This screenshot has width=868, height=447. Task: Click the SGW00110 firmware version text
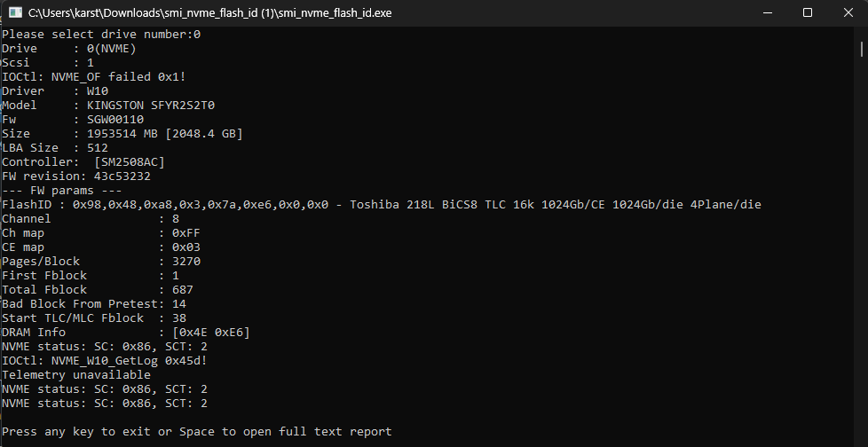tap(115, 119)
